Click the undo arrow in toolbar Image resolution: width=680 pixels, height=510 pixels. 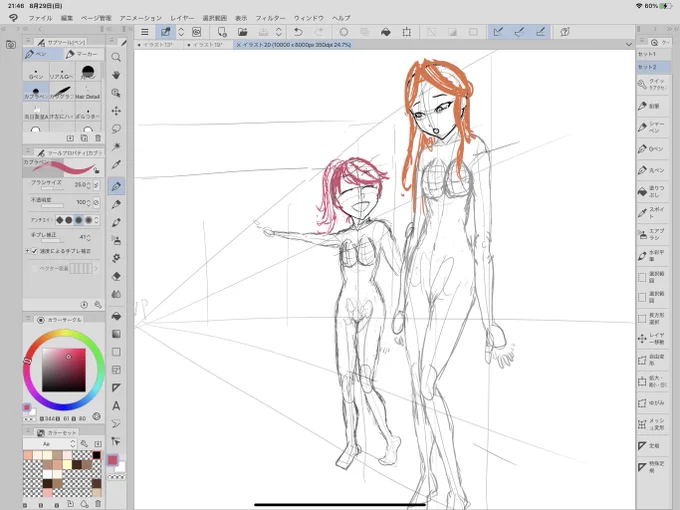298,32
